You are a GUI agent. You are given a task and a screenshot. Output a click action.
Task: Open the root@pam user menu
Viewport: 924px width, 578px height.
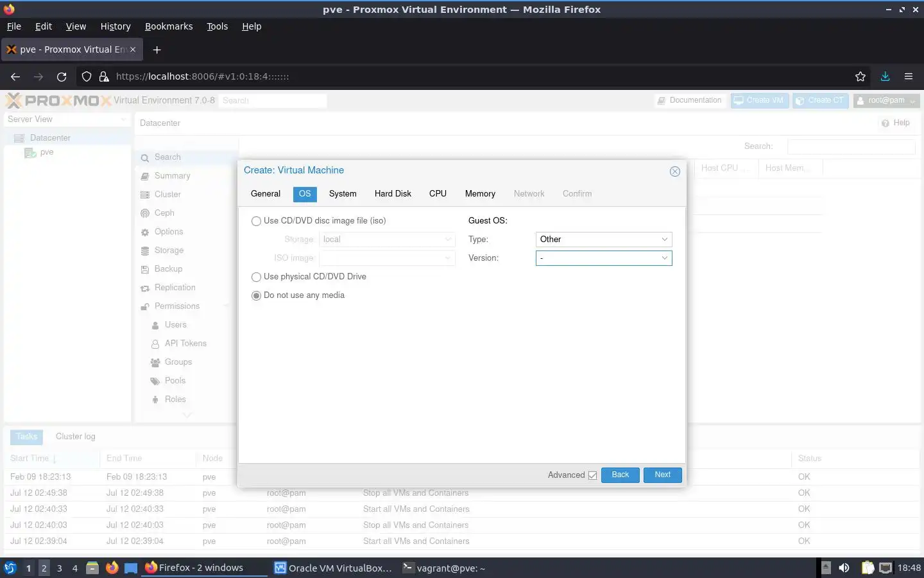(x=886, y=101)
